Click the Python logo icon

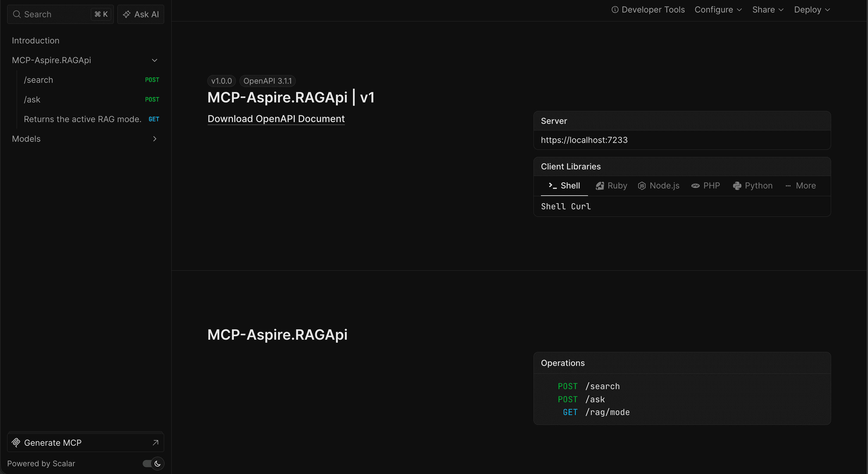(x=737, y=185)
